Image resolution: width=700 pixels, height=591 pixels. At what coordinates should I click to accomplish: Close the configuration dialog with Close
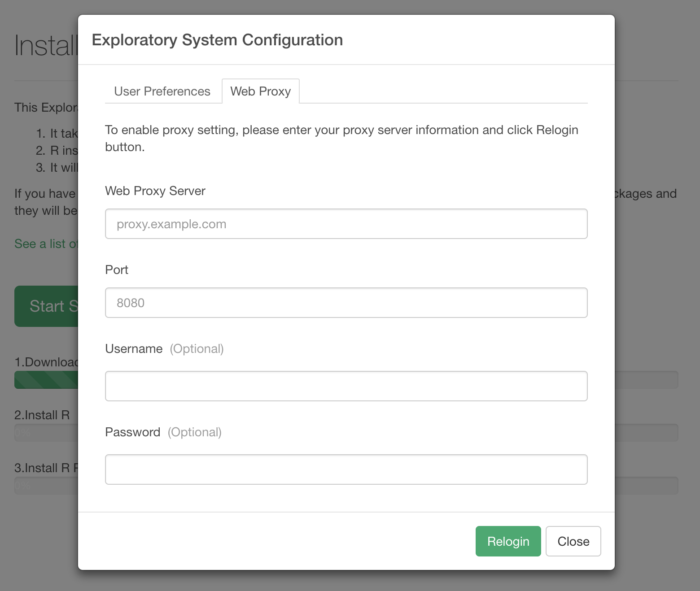(x=573, y=541)
